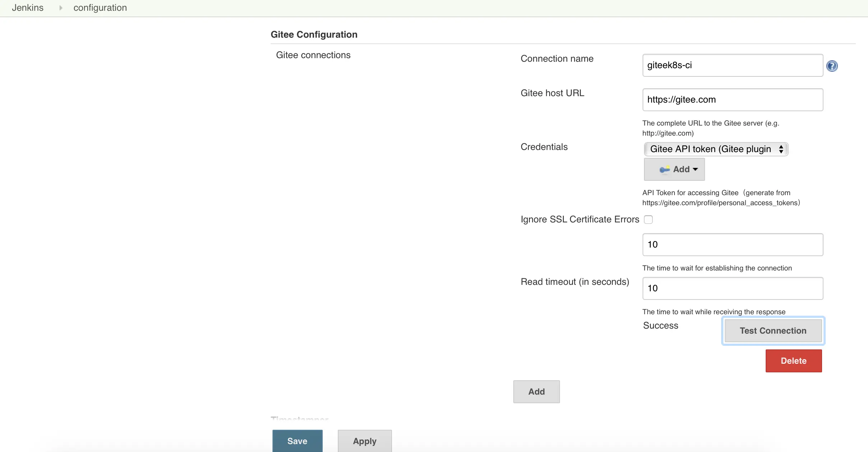Screen dimensions: 868x452
Task: Click Apply to save without redirecting
Action: (x=364, y=441)
